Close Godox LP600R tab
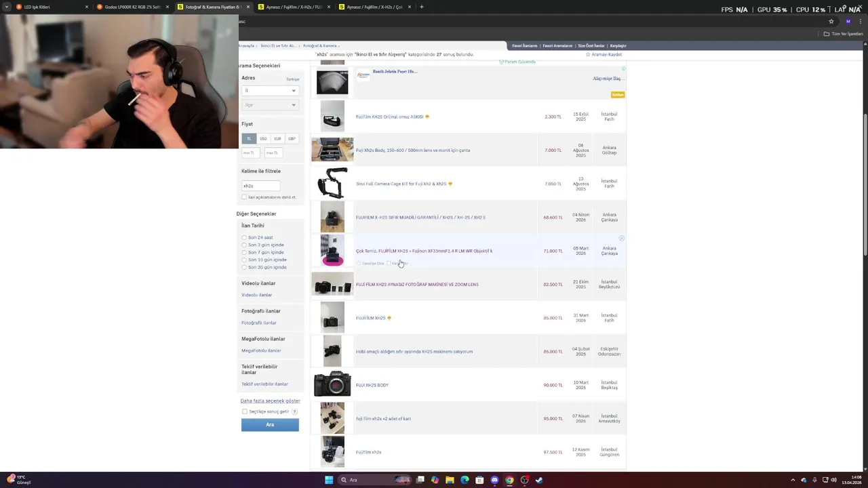Image resolution: width=868 pixels, height=488 pixels. pyautogui.click(x=167, y=7)
